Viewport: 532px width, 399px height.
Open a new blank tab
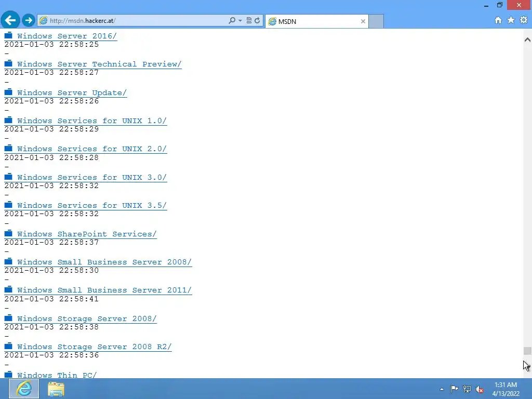click(x=376, y=21)
